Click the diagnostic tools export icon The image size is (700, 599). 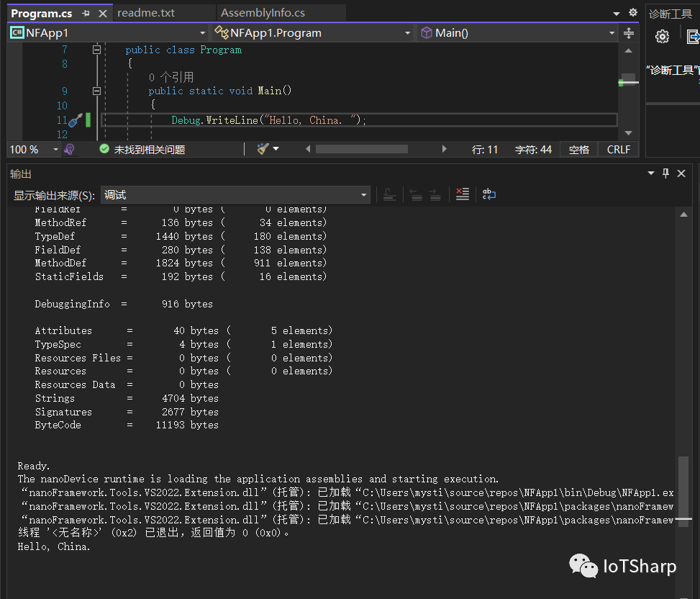694,37
